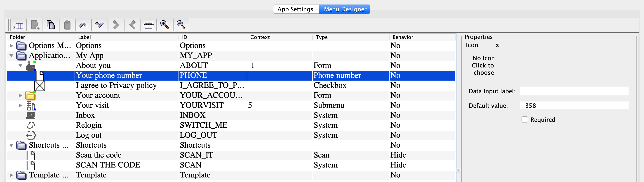Move selected item down with down arrow
This screenshot has height=182, width=644.
coord(99,25)
